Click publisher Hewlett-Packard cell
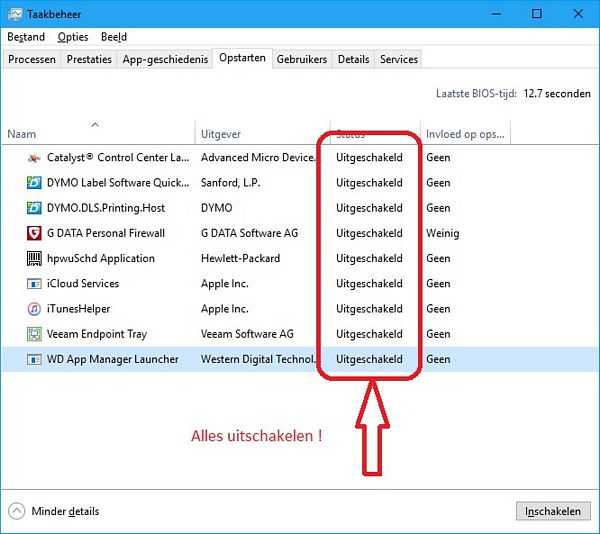The image size is (600, 534). click(240, 259)
